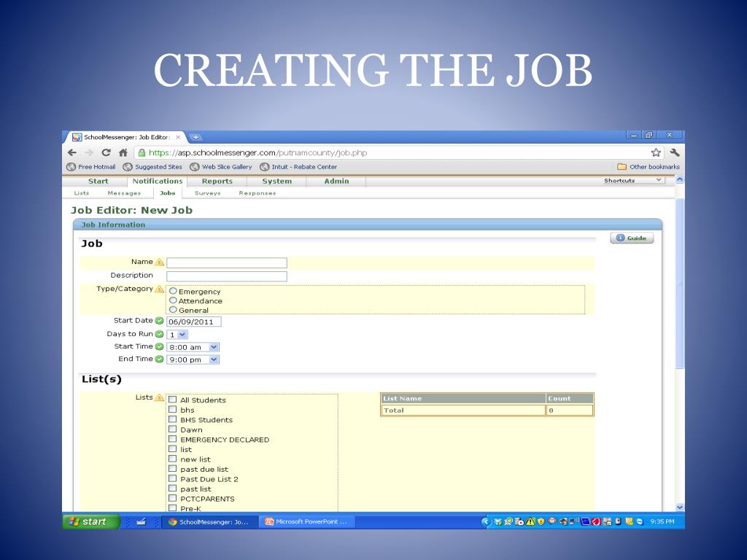Click the Type/Category warning icon
Viewport: 747px width, 560px height.
(160, 289)
